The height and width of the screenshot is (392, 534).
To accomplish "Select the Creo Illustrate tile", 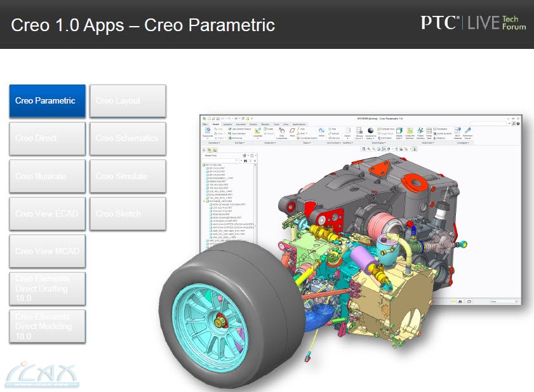I will point(48,176).
